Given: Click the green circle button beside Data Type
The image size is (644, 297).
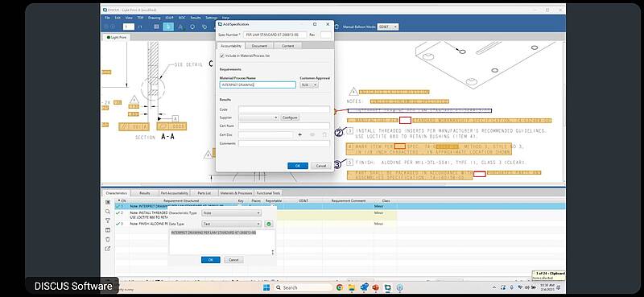Looking at the screenshot, I should [269, 224].
